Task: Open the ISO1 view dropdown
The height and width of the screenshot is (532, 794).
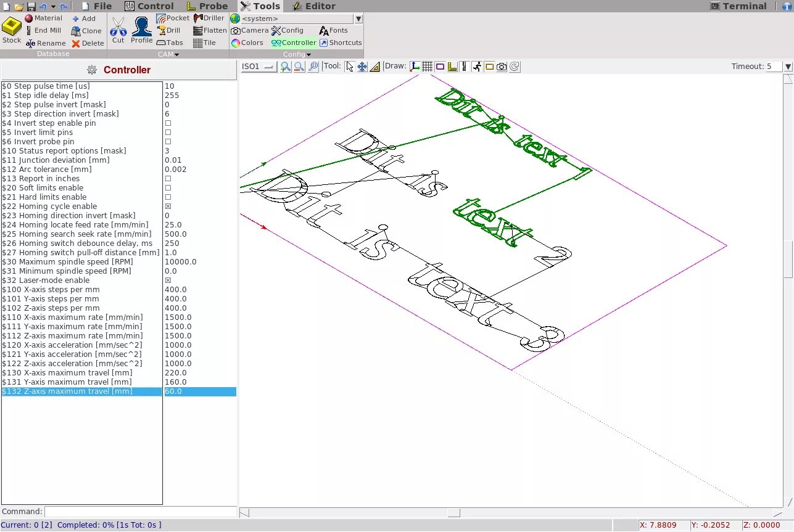Action: click(x=258, y=67)
